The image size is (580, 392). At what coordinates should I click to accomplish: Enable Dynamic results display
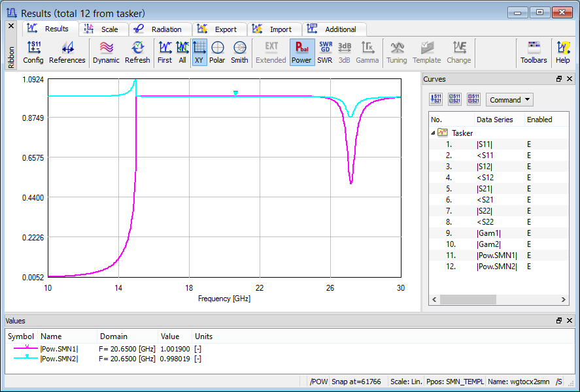(106, 52)
